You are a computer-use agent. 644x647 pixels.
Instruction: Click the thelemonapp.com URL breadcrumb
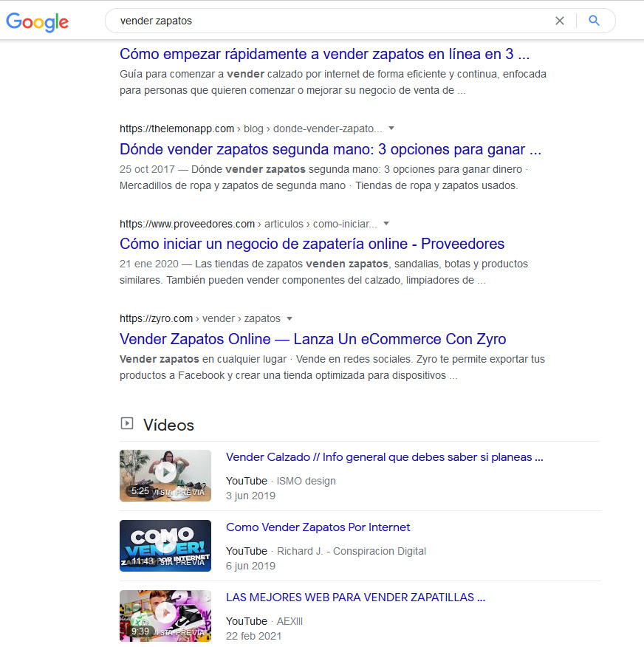coord(251,129)
